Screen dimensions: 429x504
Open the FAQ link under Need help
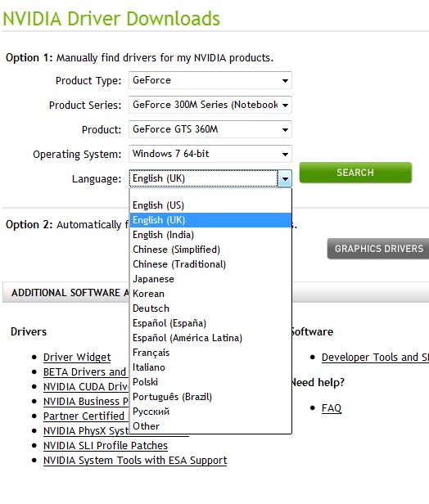pyautogui.click(x=332, y=408)
